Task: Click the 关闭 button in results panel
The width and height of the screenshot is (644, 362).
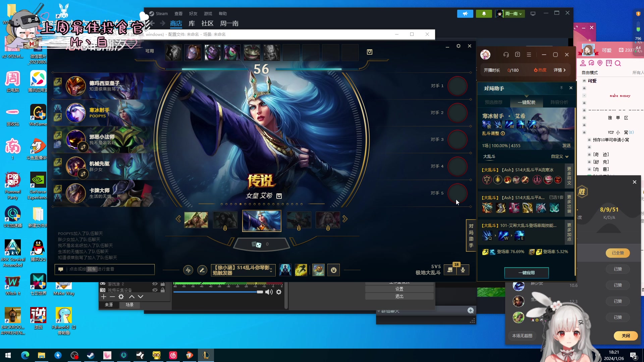Action: click(x=626, y=336)
